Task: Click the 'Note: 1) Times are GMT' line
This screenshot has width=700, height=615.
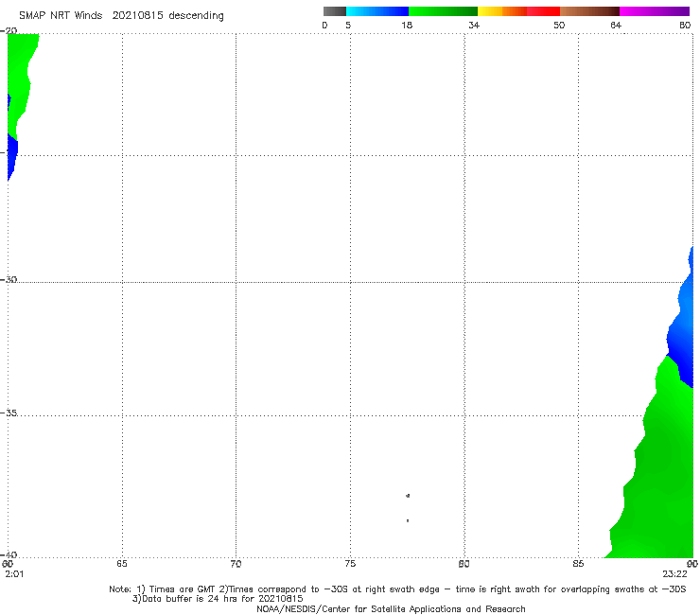Action: point(397,589)
